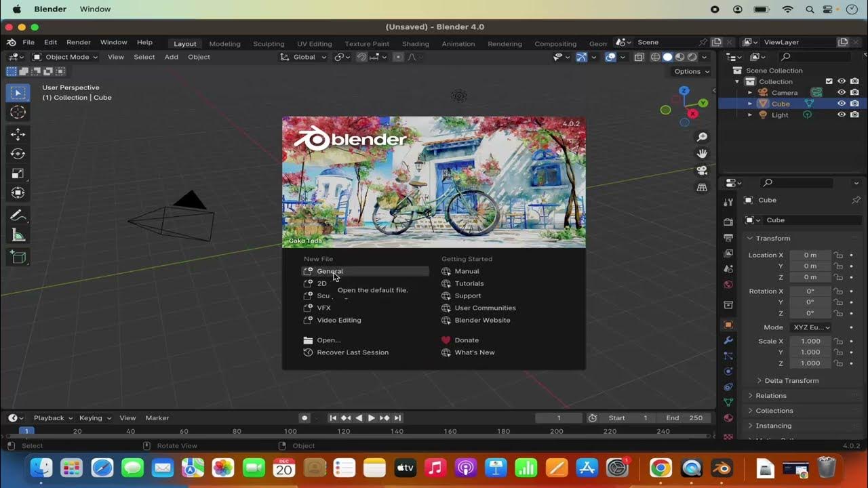Open the File menu
Image resolution: width=868 pixels, height=488 pixels.
(x=28, y=42)
